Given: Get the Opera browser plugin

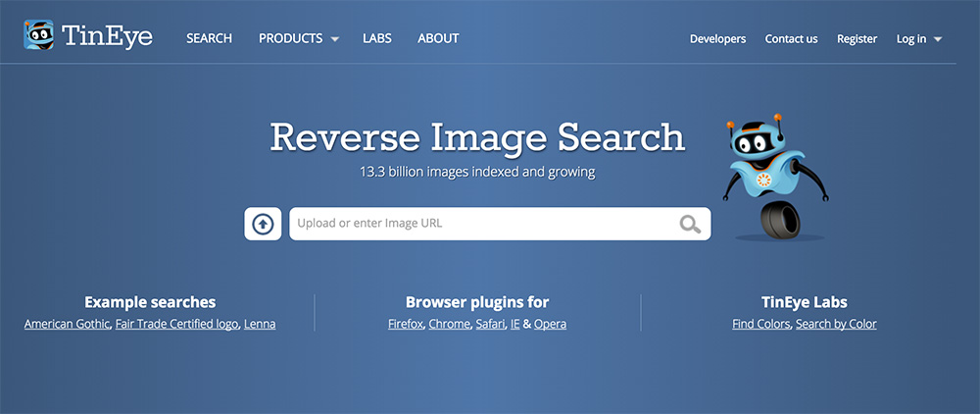Looking at the screenshot, I should [550, 324].
